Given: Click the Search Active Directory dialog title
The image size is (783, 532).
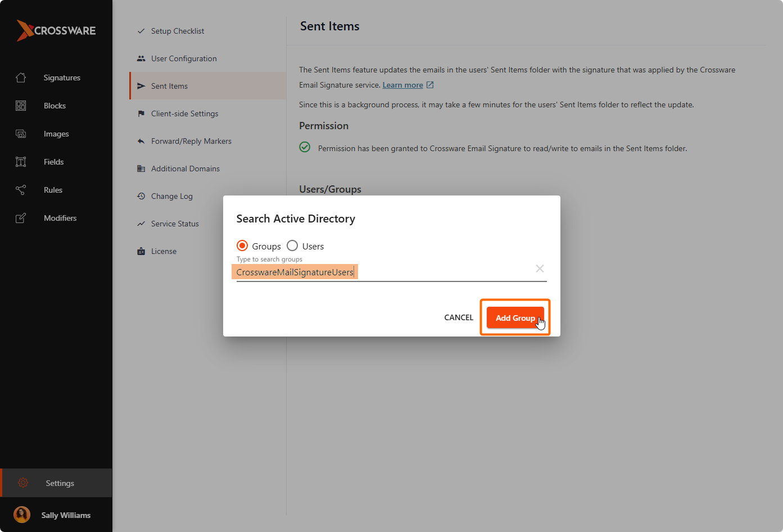Looking at the screenshot, I should pyautogui.click(x=296, y=219).
